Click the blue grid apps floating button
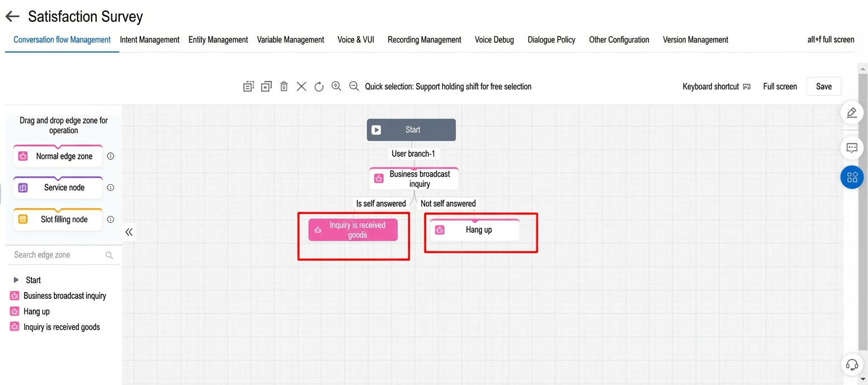The width and height of the screenshot is (868, 385). pos(852,177)
